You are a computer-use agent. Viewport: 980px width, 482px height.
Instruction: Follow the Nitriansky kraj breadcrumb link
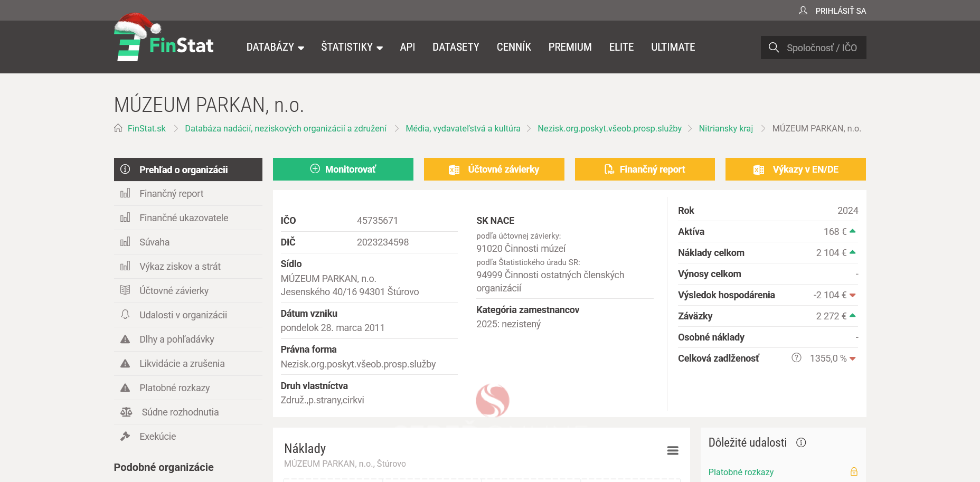(725, 128)
